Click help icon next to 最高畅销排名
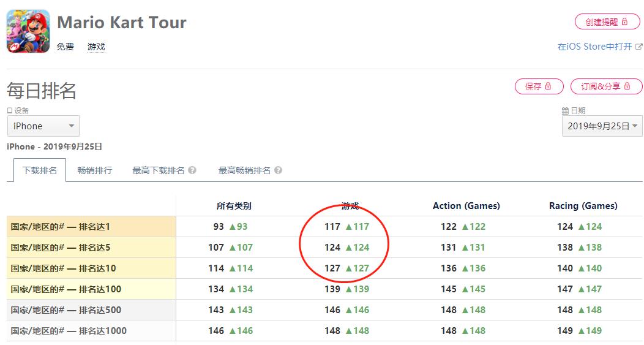Viewport: 644px width, 345px height. [x=278, y=170]
